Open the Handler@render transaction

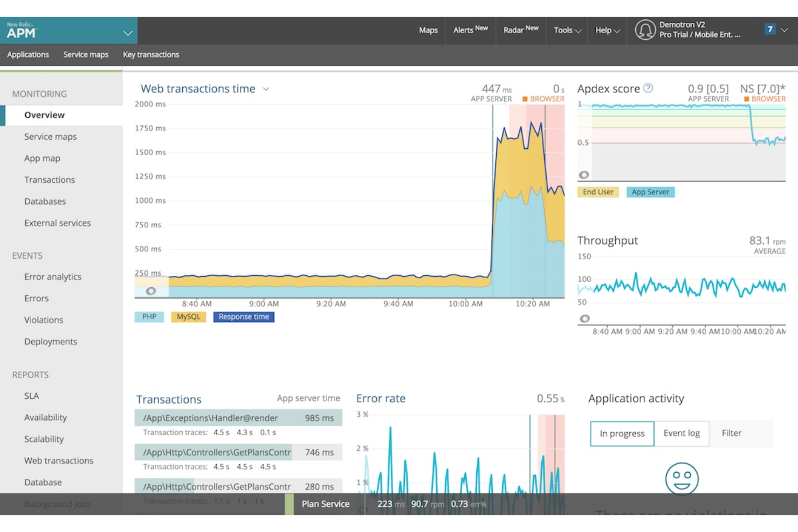(x=210, y=418)
